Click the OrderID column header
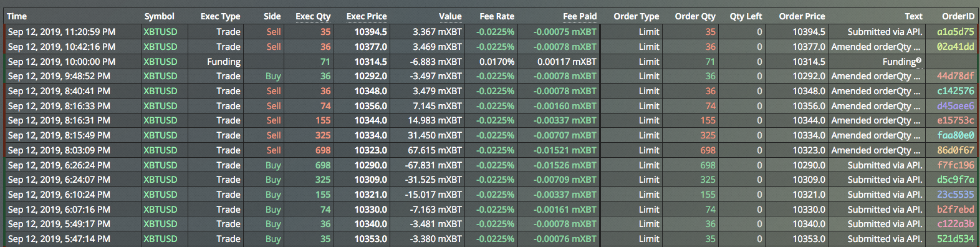 pyautogui.click(x=958, y=16)
